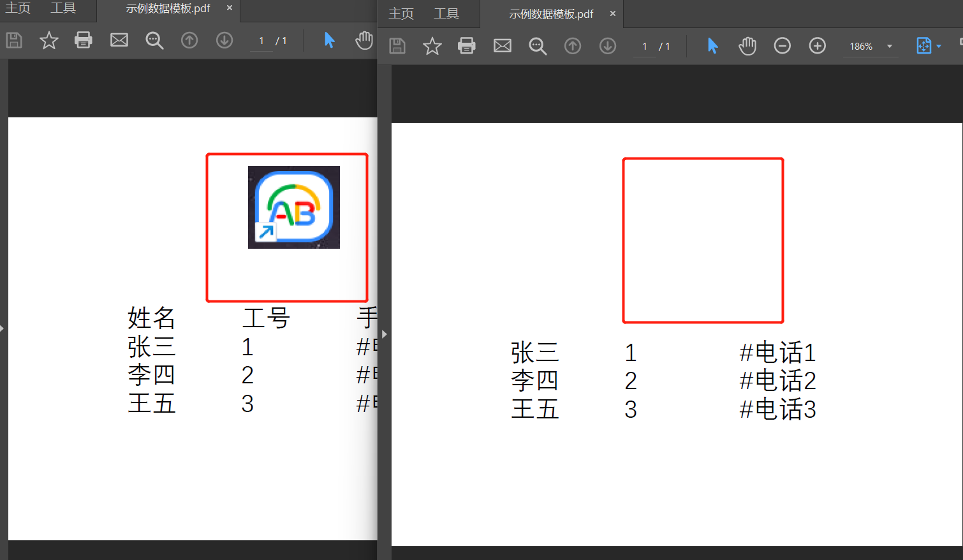Select 示例数据模板.pdf tab in right window
Viewport: 963px width, 560px height.
[x=551, y=13]
